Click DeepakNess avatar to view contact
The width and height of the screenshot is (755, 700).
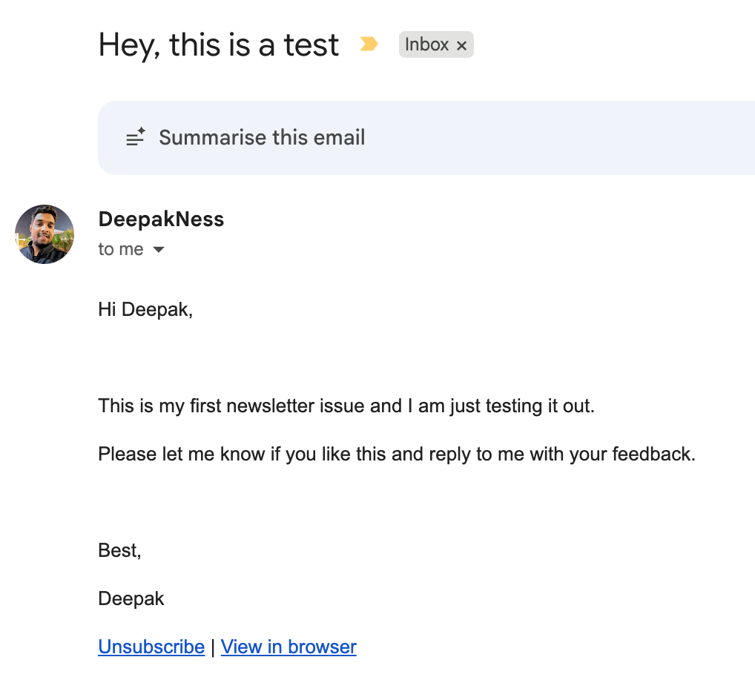click(x=44, y=234)
